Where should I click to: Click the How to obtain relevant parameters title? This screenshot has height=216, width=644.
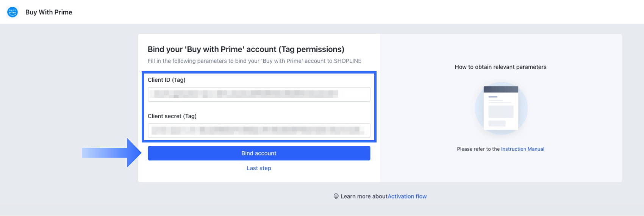(500, 67)
